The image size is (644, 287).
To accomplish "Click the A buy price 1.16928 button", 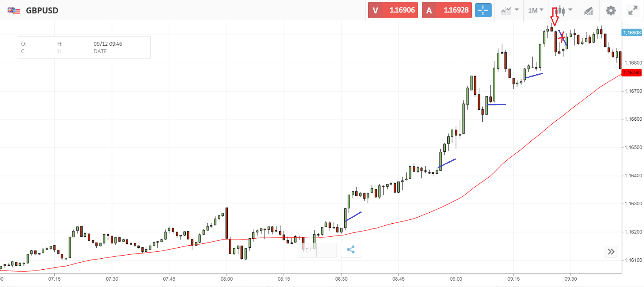I will (447, 10).
